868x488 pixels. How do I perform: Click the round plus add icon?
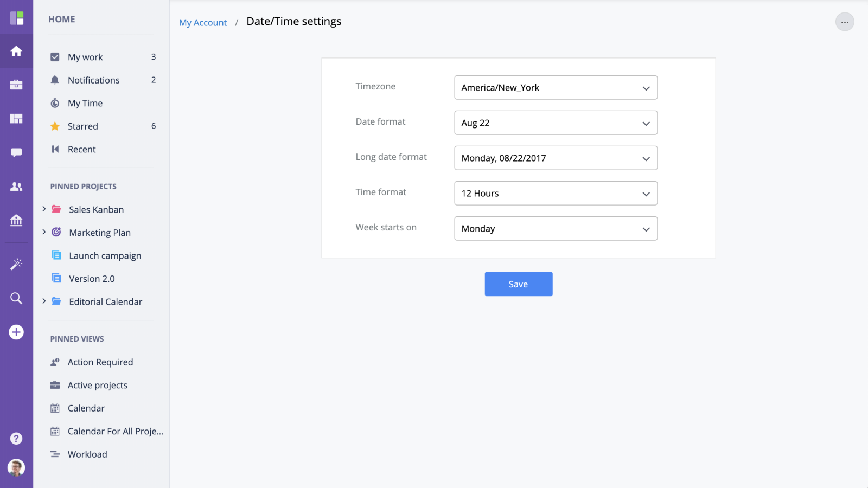pyautogui.click(x=16, y=332)
